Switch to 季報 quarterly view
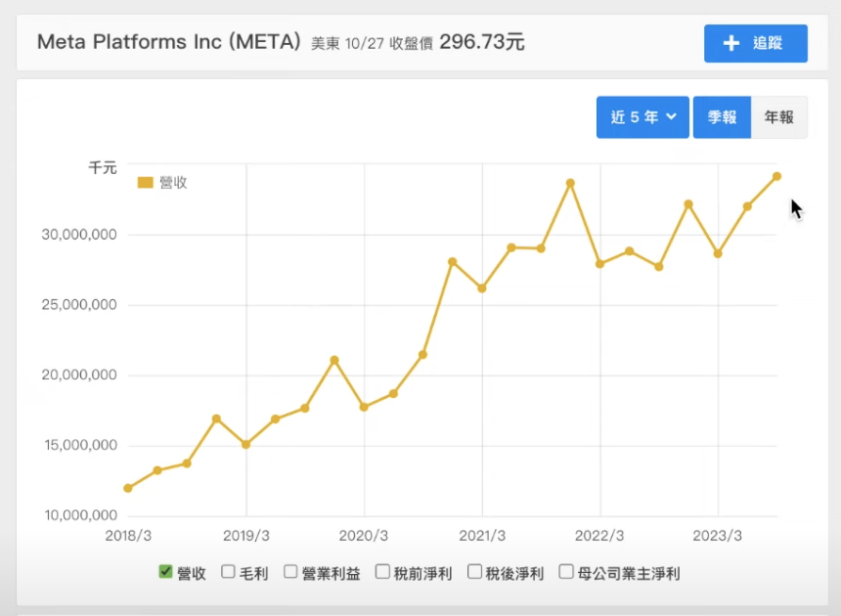The image size is (841, 616). [722, 117]
